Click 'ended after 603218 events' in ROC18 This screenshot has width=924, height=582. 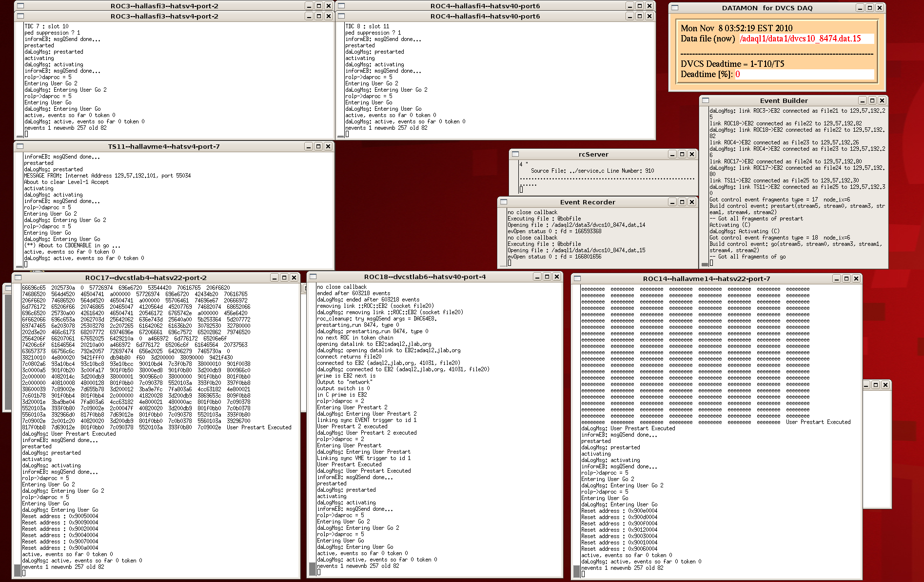354,293
